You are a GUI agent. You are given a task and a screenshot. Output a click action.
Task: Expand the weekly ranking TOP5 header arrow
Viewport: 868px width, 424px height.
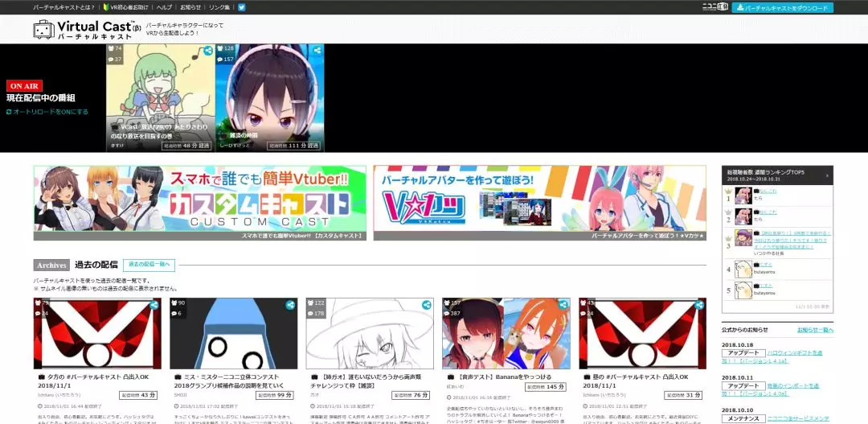(x=828, y=175)
